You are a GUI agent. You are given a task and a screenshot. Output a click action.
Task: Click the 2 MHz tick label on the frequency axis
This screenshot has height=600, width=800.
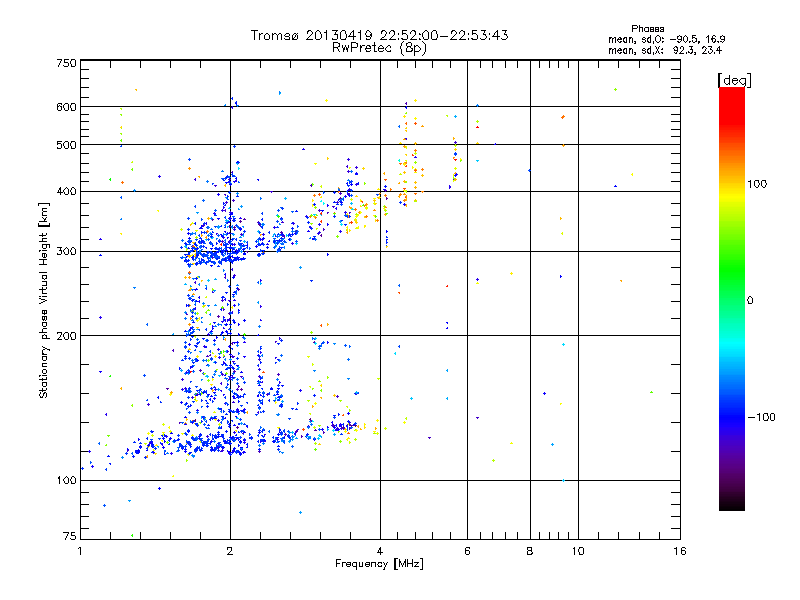pos(230,551)
